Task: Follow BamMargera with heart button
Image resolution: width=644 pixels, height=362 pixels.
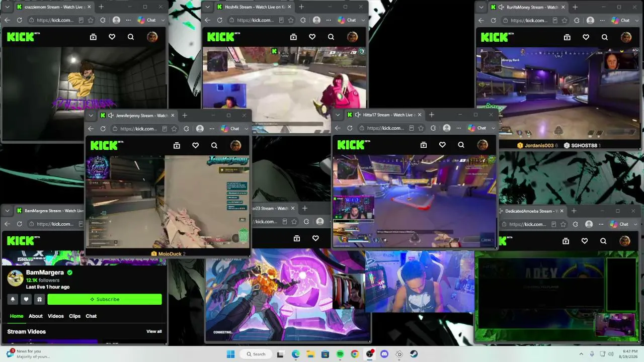Action: click(x=26, y=299)
